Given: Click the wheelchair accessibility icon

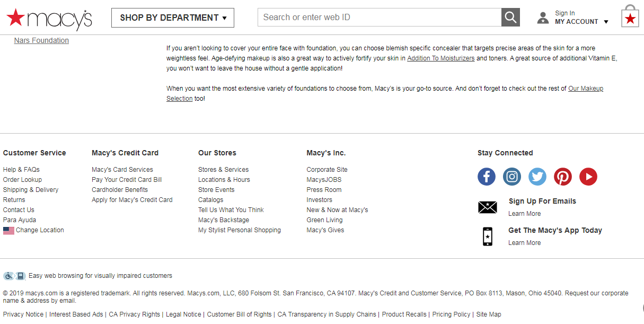Looking at the screenshot, I should click(x=8, y=276).
